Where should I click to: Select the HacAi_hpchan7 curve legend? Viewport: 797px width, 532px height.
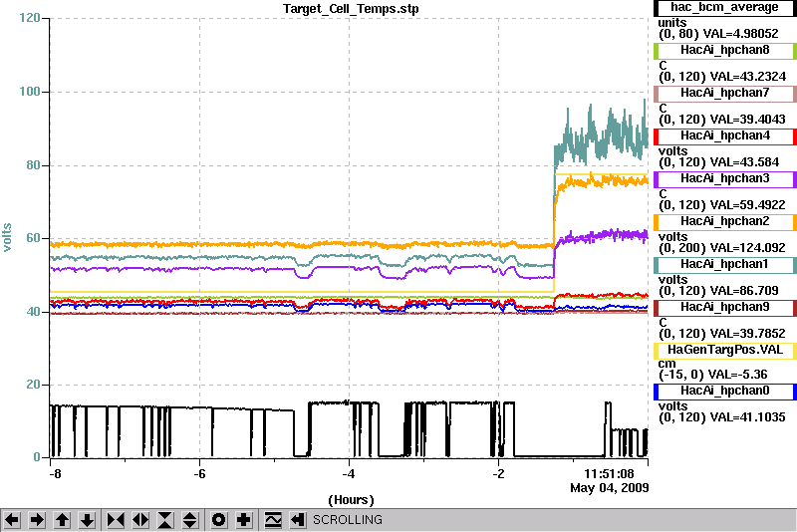(724, 94)
